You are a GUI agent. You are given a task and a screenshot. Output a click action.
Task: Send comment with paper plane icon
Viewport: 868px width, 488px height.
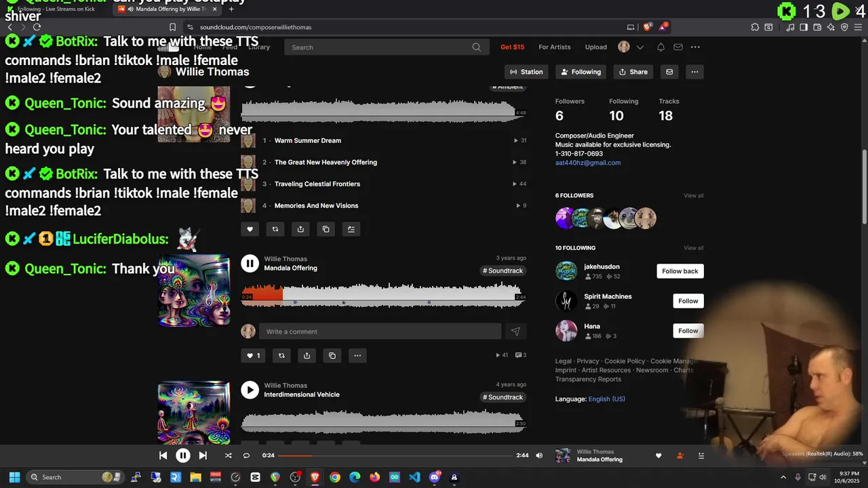click(515, 331)
